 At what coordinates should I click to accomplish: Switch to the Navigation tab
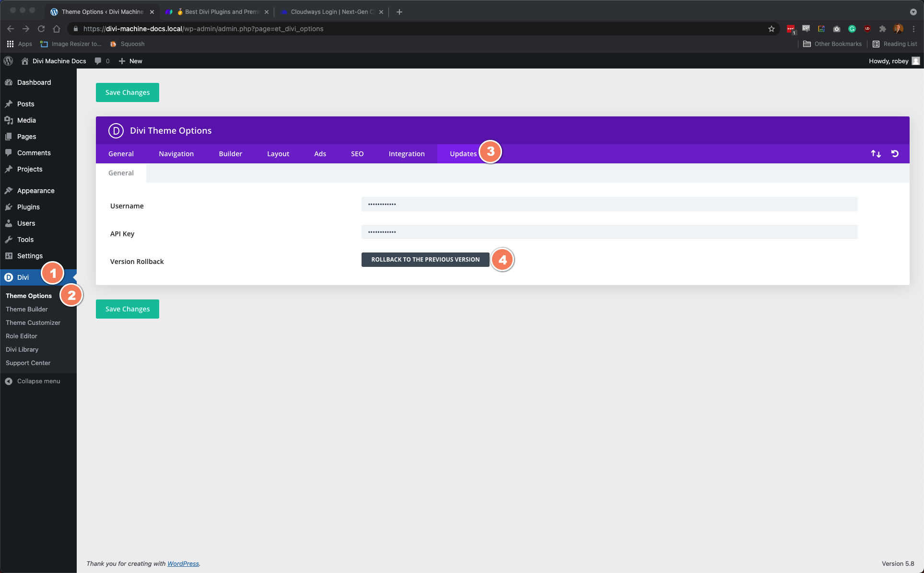pyautogui.click(x=176, y=154)
